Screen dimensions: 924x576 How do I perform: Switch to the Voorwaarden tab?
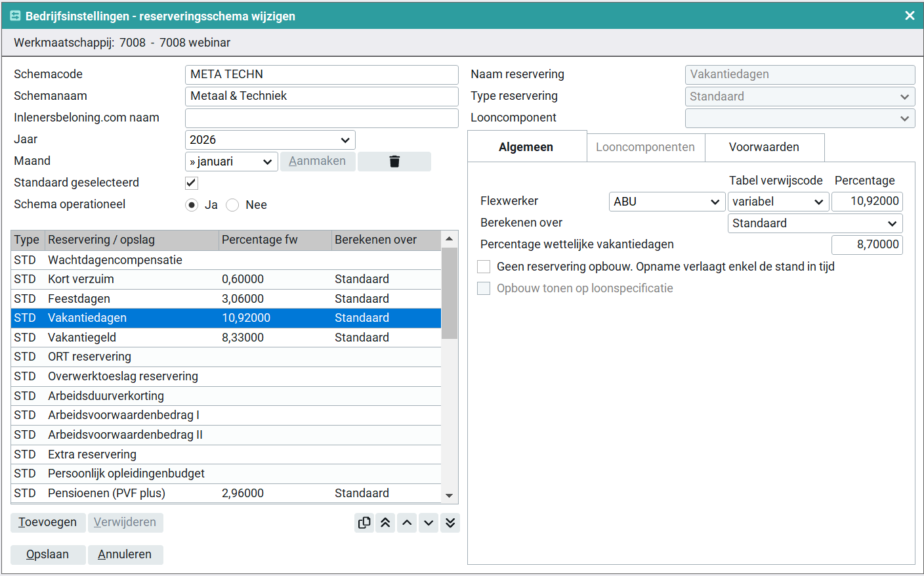tap(764, 147)
